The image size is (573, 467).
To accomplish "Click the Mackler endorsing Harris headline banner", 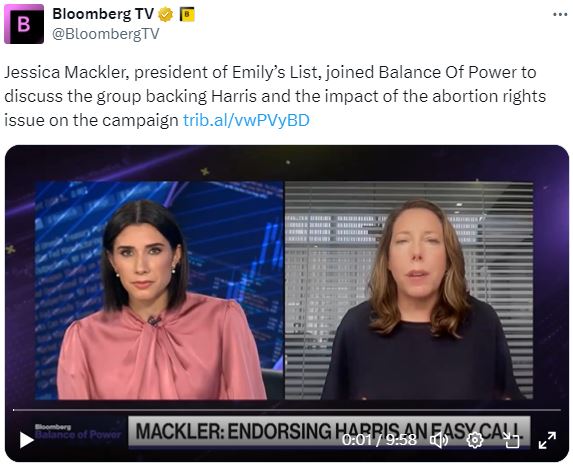I will (x=329, y=431).
